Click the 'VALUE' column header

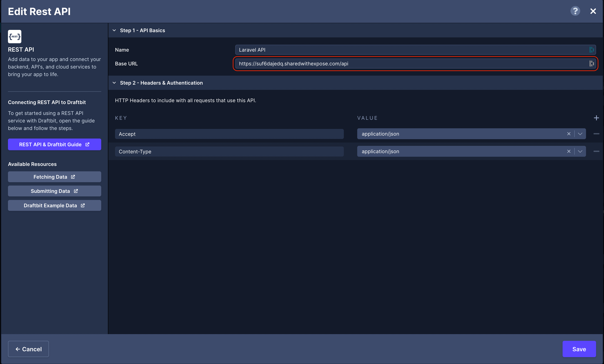pyautogui.click(x=367, y=118)
